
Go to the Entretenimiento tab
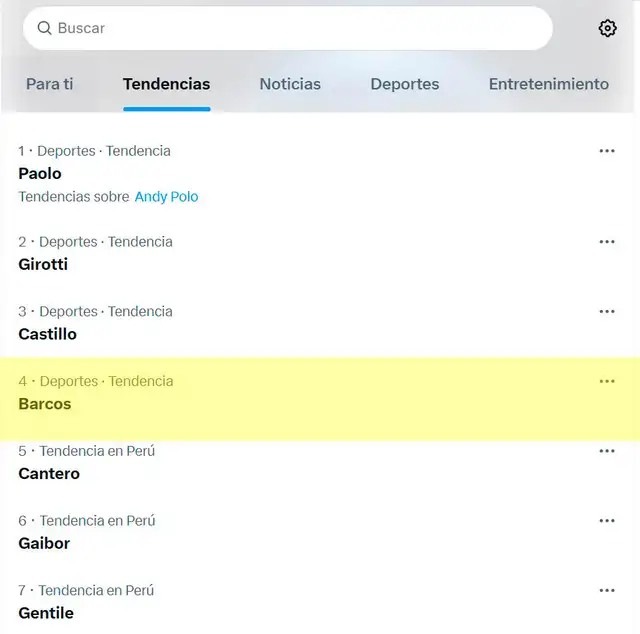(548, 84)
